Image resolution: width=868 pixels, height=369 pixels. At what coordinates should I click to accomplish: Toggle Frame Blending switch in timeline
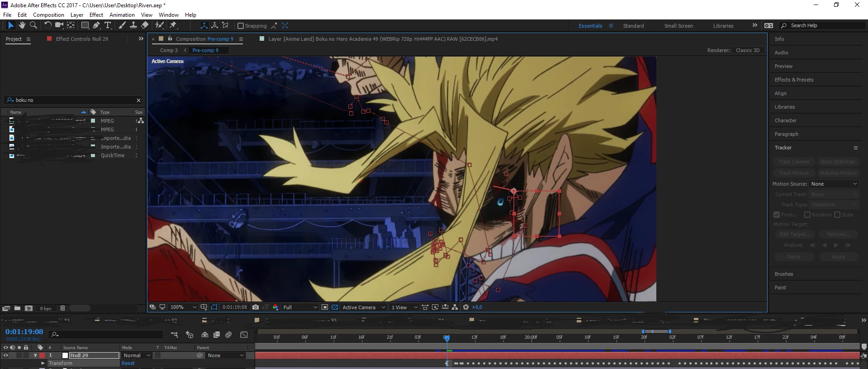pyautogui.click(x=217, y=335)
